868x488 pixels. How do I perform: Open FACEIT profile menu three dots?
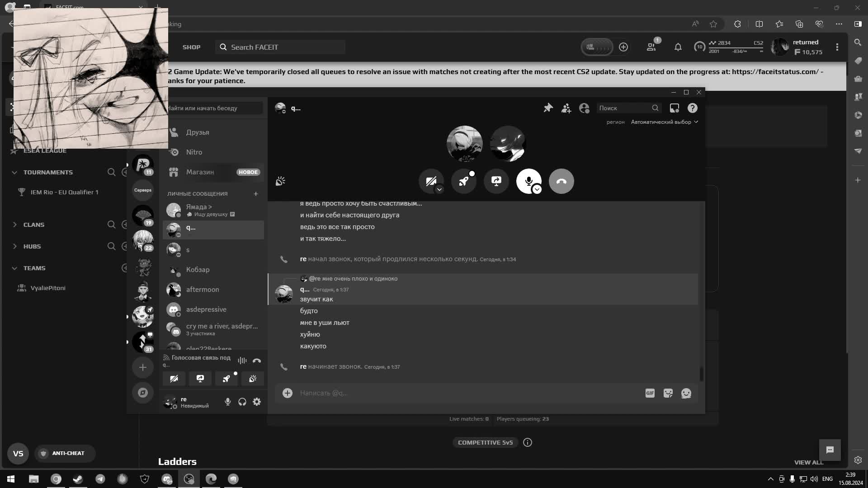pos(837,47)
